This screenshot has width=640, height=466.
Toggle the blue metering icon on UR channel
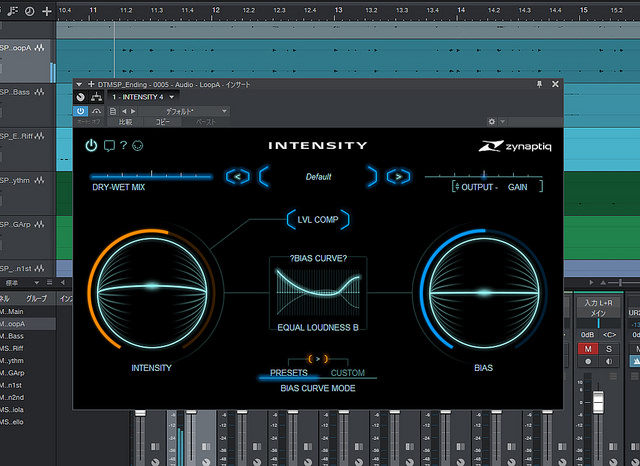click(x=636, y=362)
